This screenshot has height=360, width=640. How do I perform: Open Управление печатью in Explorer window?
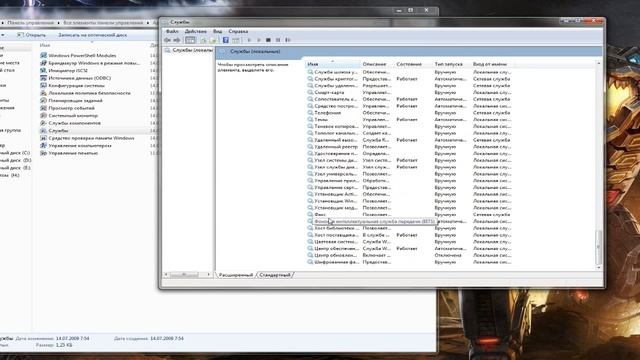69,153
